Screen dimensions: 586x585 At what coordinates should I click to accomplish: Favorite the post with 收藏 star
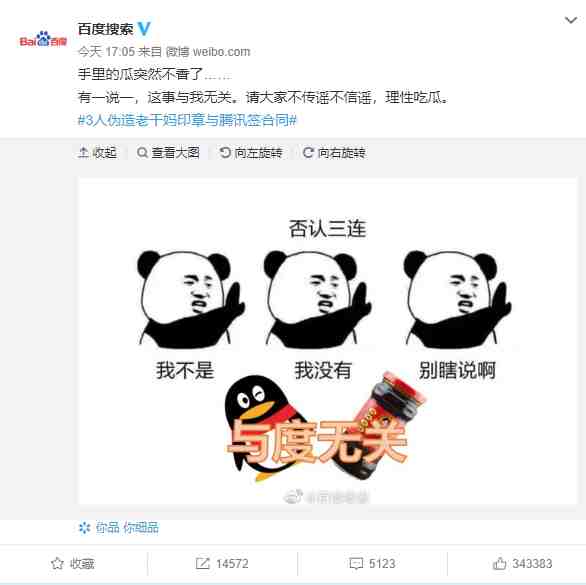[73, 563]
